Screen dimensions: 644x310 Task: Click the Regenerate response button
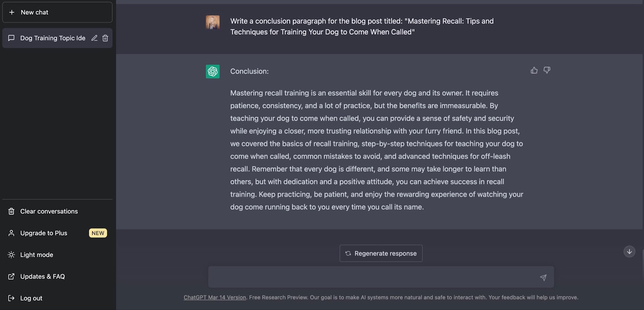click(x=381, y=254)
